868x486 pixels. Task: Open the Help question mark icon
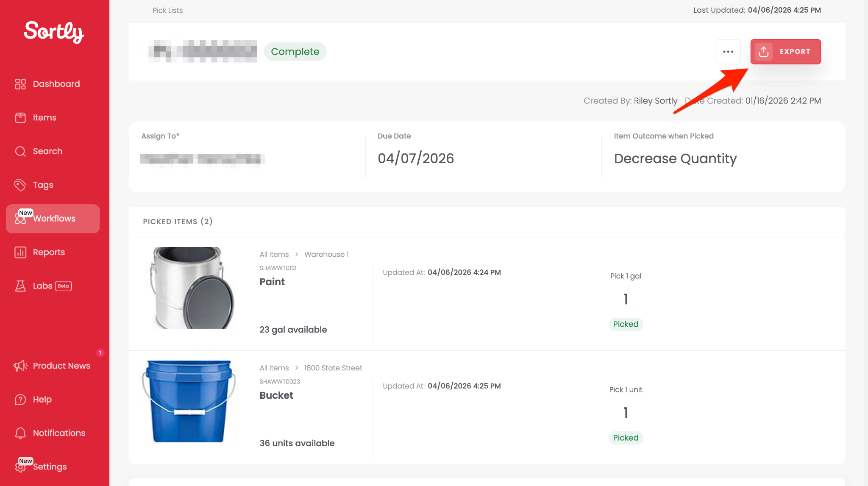(20, 400)
